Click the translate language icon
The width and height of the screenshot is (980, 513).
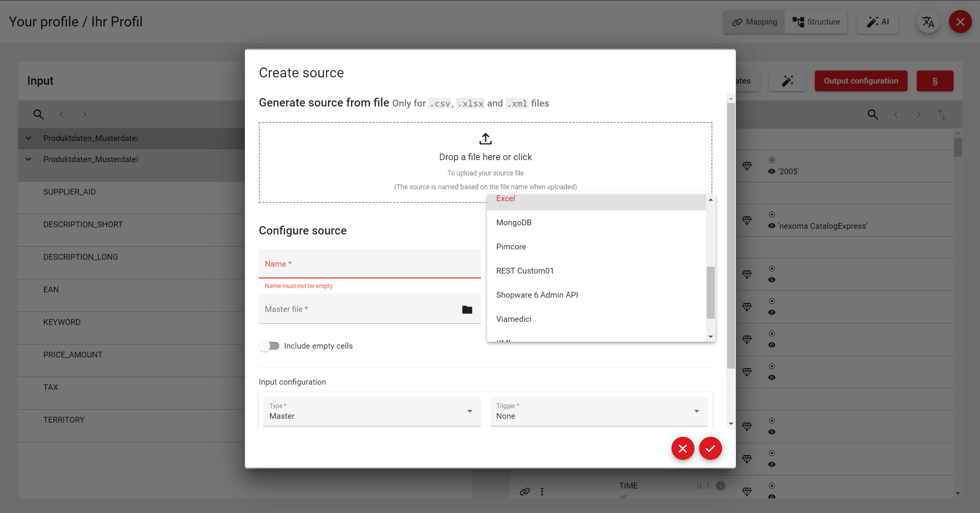point(928,22)
